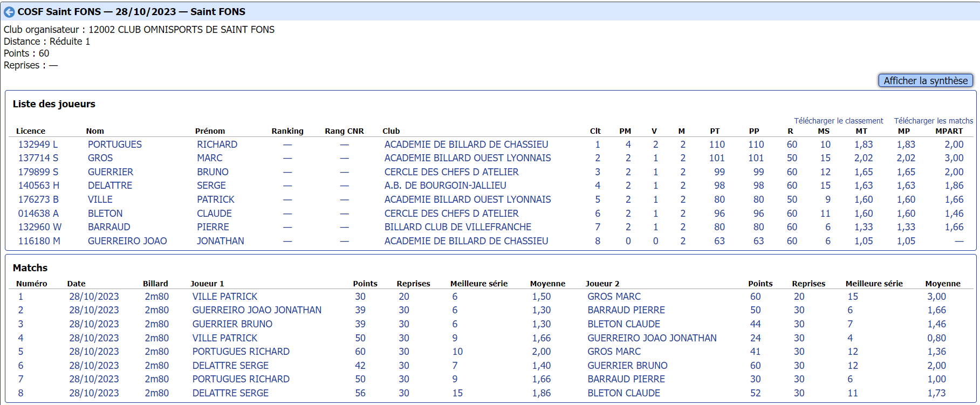Click PORTUGUES RICHARD in match 7
Viewport: 980px width, 405px height.
[x=241, y=379]
